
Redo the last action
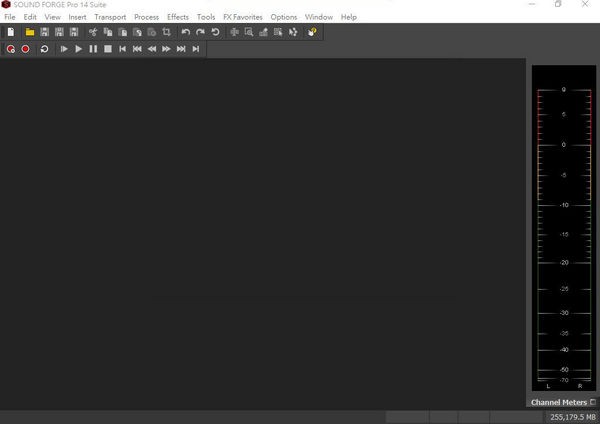[200, 32]
